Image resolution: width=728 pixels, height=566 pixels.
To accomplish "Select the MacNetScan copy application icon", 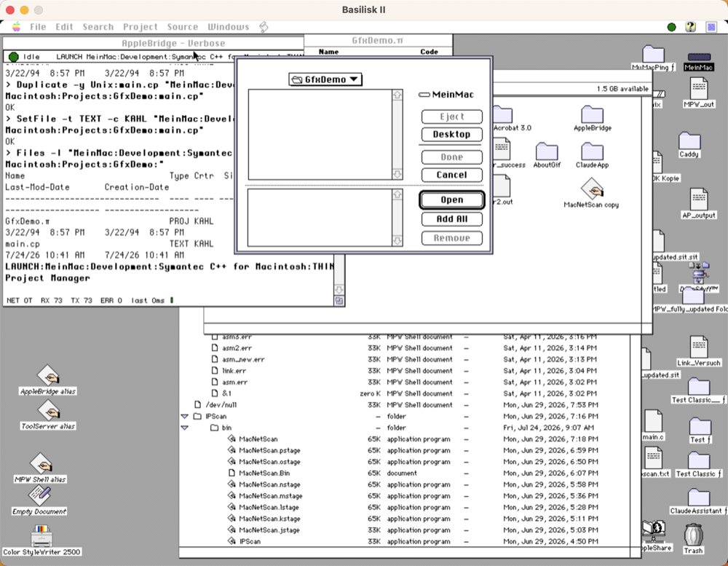I will 591,189.
